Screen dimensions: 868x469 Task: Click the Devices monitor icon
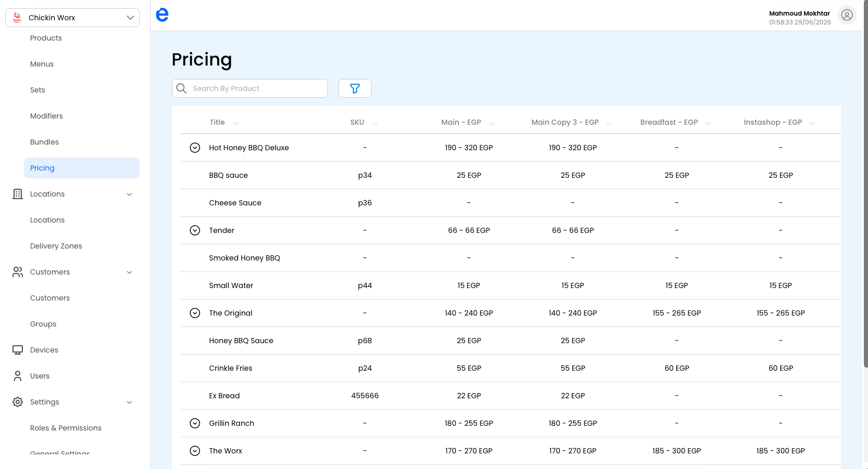click(18, 350)
